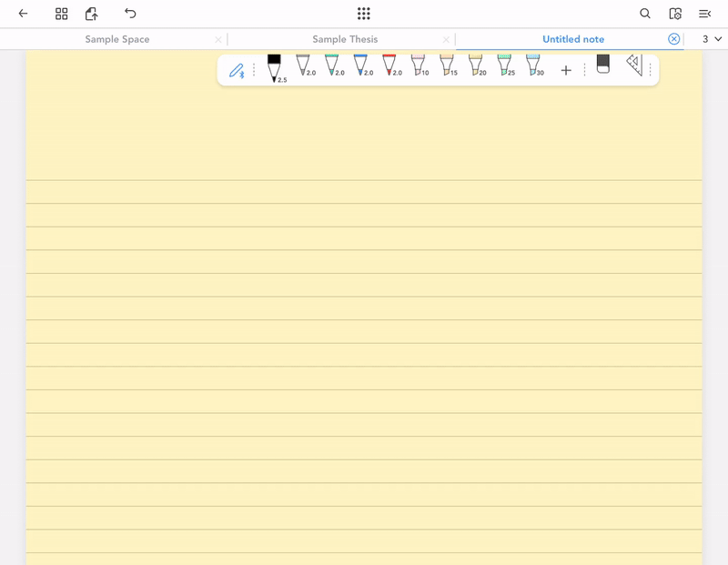Select the green highlighter size 25

506,65
